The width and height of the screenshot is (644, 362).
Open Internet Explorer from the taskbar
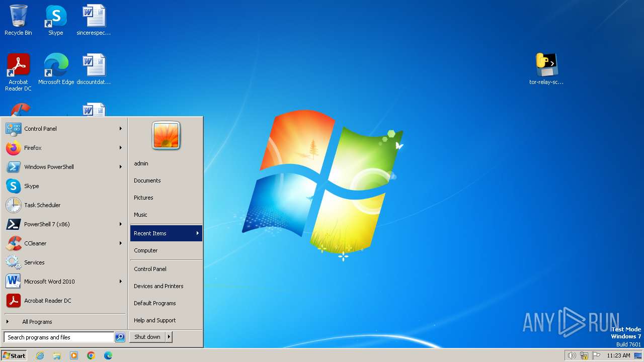point(40,355)
